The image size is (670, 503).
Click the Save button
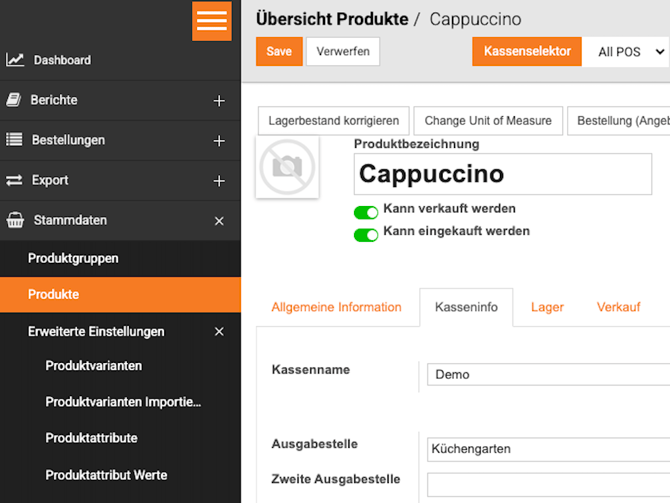pos(279,52)
